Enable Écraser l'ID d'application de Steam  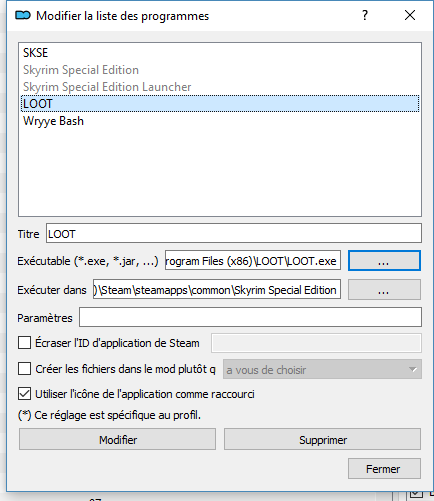pos(24,343)
